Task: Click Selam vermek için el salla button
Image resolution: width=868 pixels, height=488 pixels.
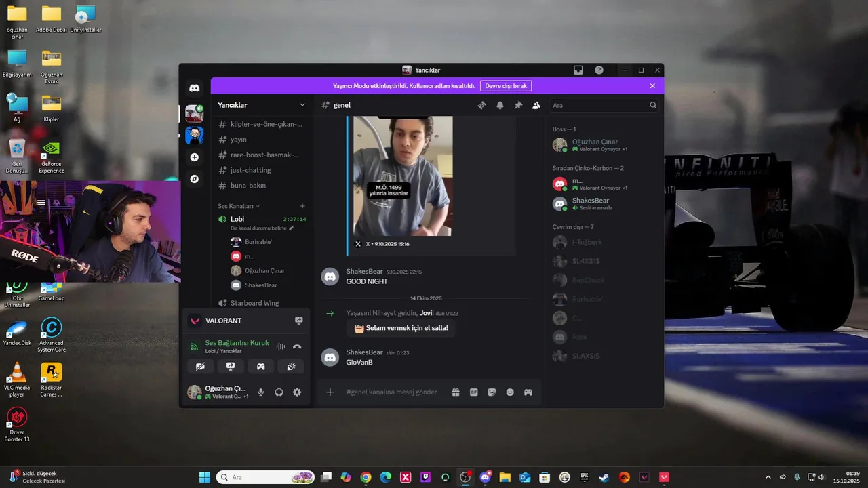Action: (x=401, y=328)
